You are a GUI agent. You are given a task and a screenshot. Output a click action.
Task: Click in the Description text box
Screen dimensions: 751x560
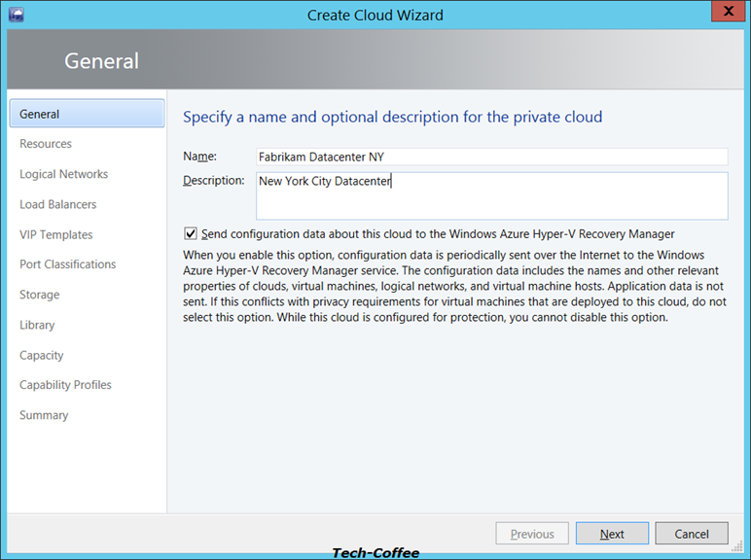point(492,196)
